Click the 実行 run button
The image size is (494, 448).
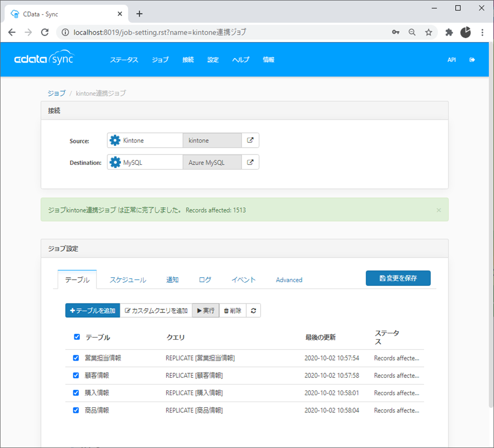tap(206, 311)
